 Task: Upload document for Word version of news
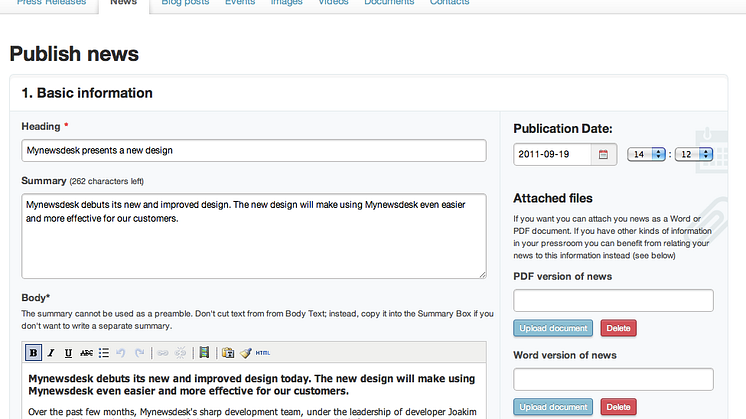[x=553, y=407]
